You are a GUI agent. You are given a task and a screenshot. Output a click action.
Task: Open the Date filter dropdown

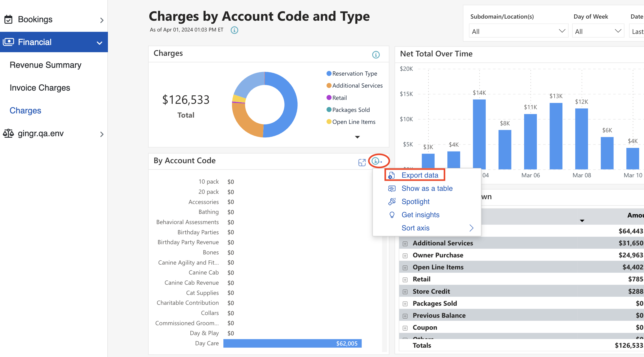tap(636, 31)
